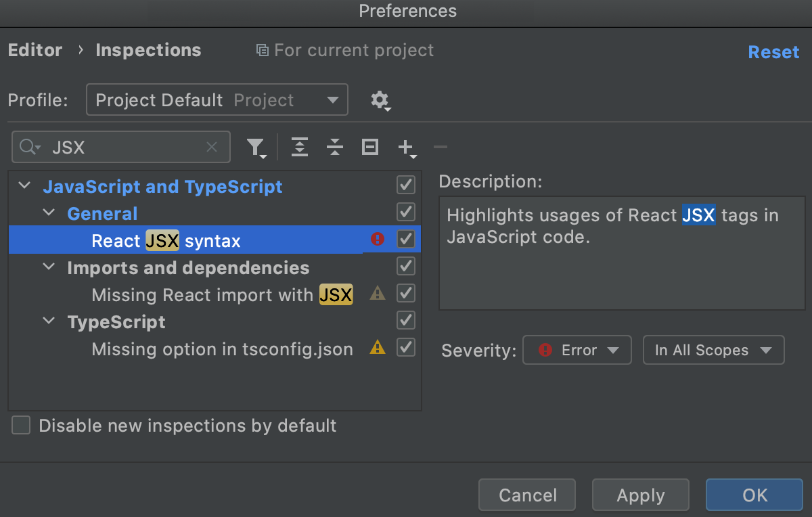Click the Editor breadcrumb
This screenshot has height=517, width=812.
coord(35,50)
